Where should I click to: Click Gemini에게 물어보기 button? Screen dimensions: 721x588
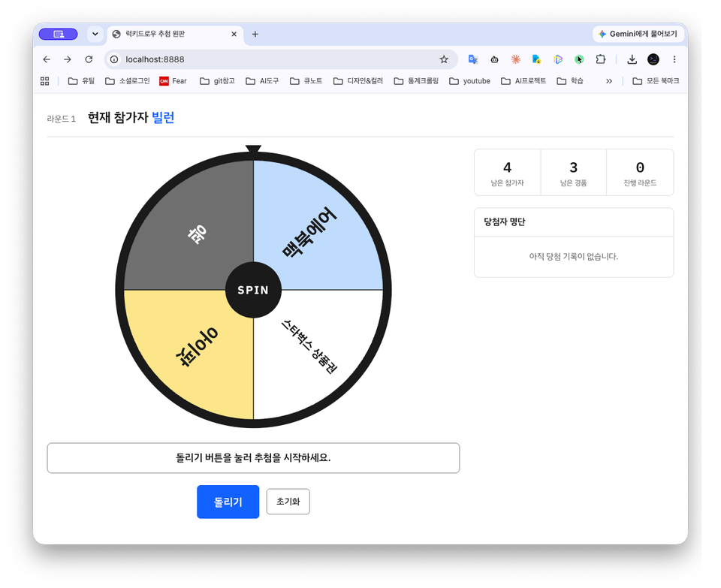point(638,34)
